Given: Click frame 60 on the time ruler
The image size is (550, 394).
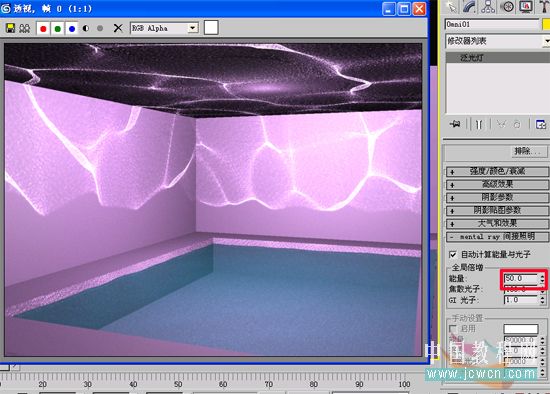Looking at the screenshot, I should tap(223, 384).
